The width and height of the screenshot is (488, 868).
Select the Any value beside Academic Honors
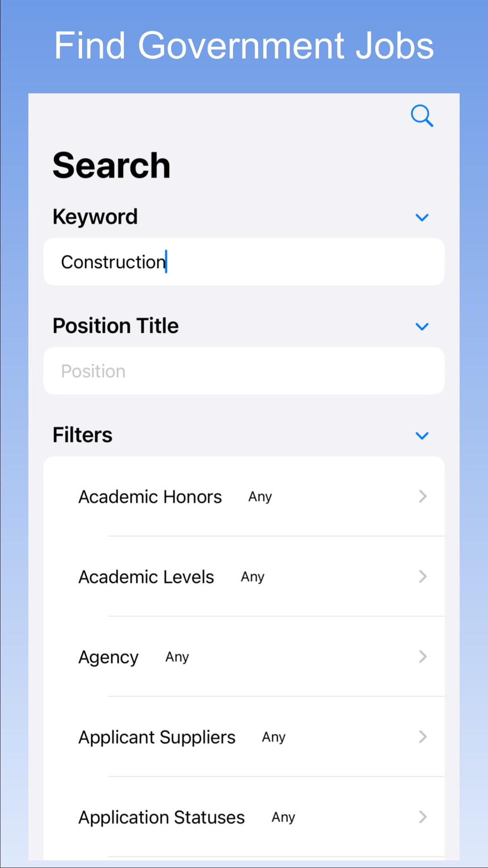260,497
